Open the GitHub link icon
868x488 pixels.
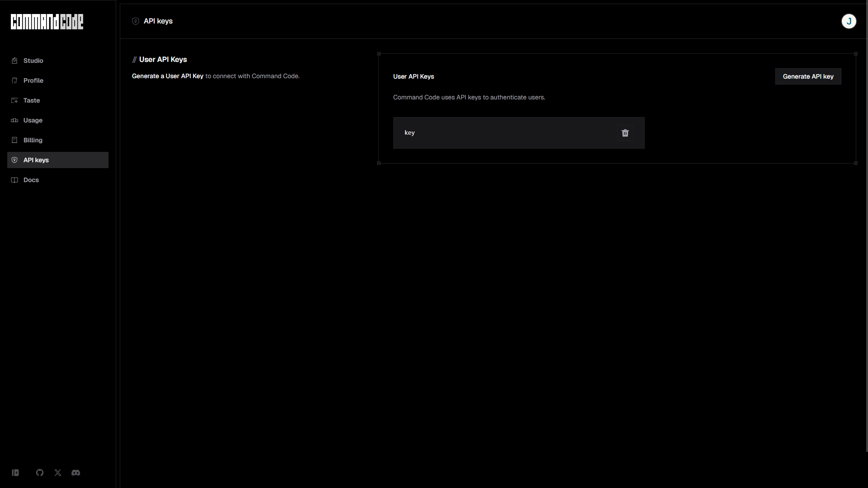(40, 473)
